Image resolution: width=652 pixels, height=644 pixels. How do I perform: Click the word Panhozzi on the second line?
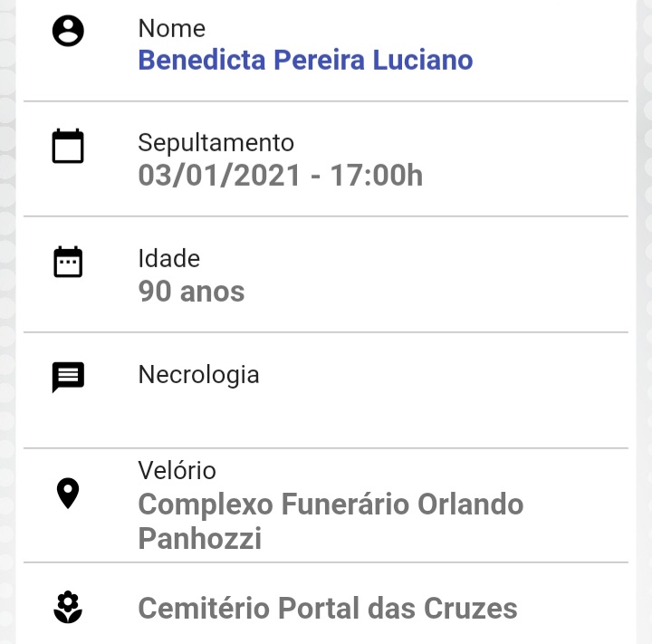coord(200,538)
